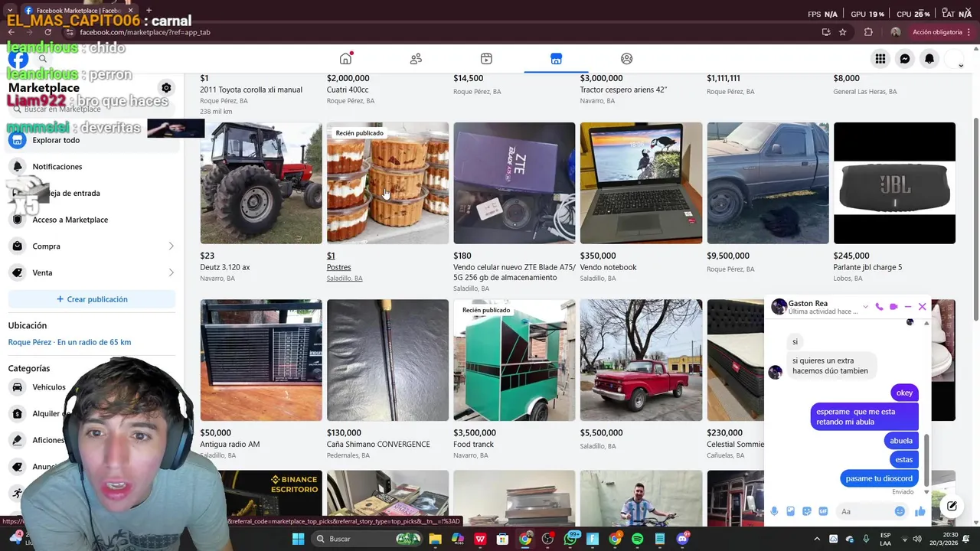980x551 pixels.
Task: Expand the Compra section
Action: (92, 246)
